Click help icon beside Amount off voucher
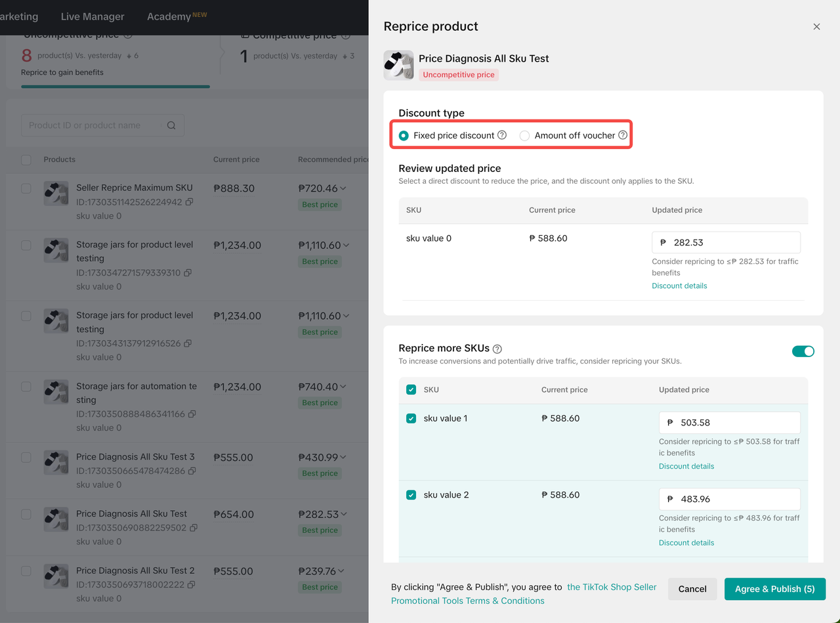 pos(623,135)
